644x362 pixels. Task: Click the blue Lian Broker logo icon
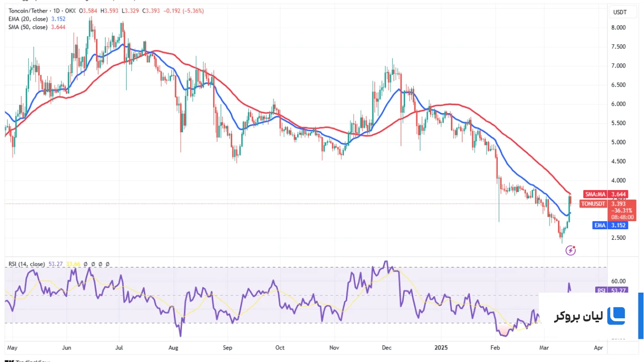(616, 316)
